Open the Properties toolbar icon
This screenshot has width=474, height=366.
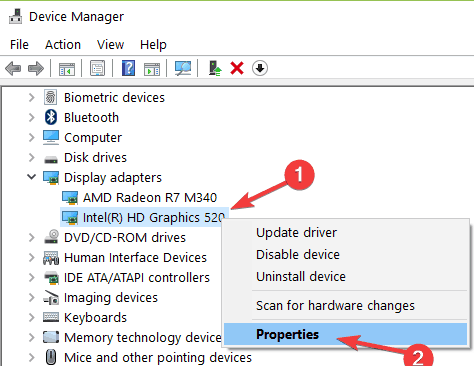[x=97, y=68]
